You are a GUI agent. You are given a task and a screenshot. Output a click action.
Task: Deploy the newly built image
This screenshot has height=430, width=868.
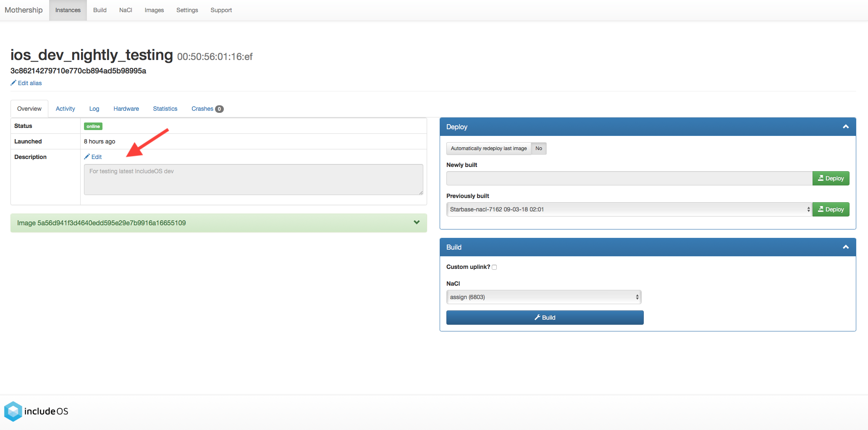(831, 178)
